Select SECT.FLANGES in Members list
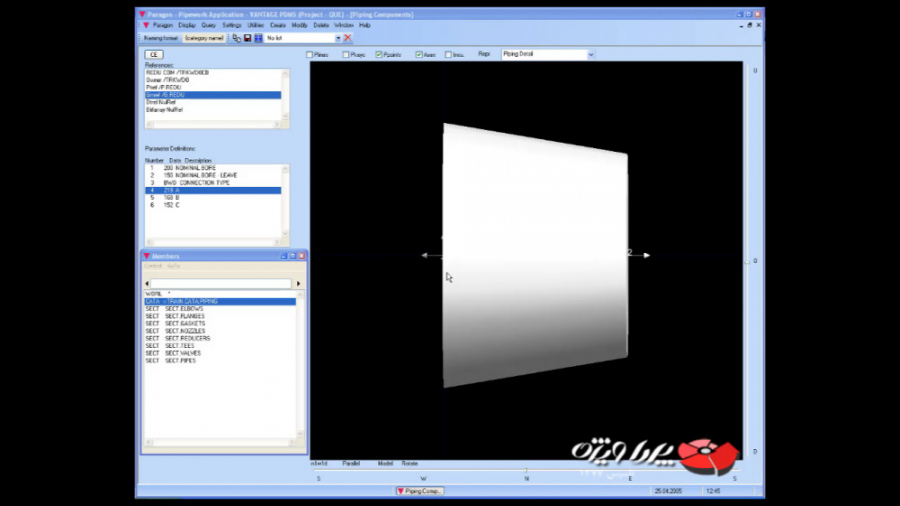The image size is (900, 506). (x=220, y=316)
